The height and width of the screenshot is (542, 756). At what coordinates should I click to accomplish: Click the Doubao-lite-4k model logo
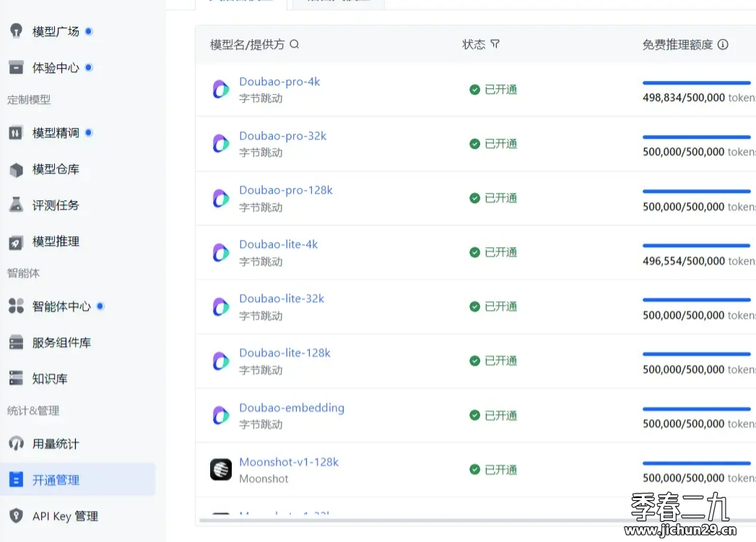click(x=221, y=252)
